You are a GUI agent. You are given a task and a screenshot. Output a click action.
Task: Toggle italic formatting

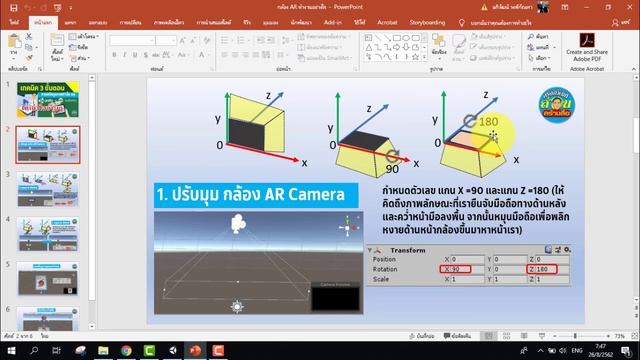[x=124, y=55]
